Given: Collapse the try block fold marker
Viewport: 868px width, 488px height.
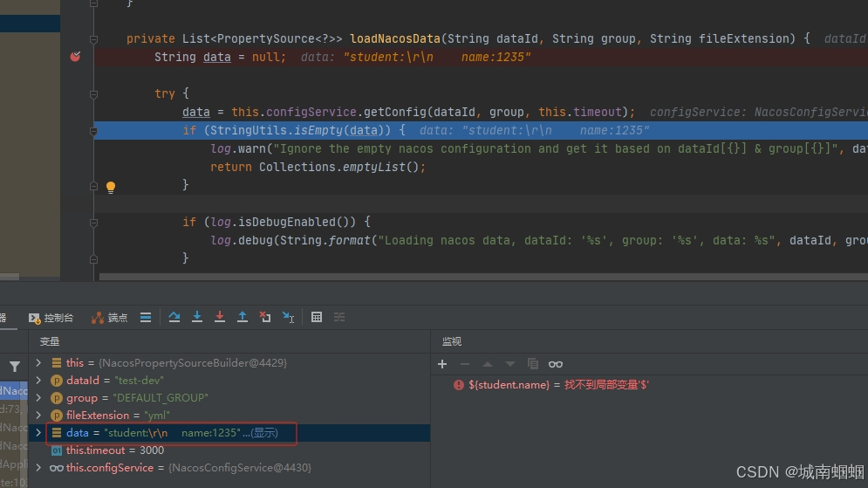Looking at the screenshot, I should point(93,94).
